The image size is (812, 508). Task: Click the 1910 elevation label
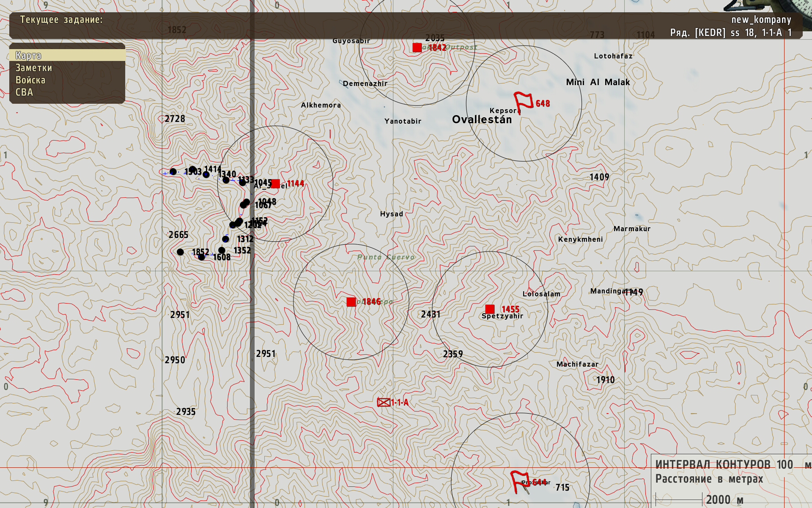click(605, 380)
